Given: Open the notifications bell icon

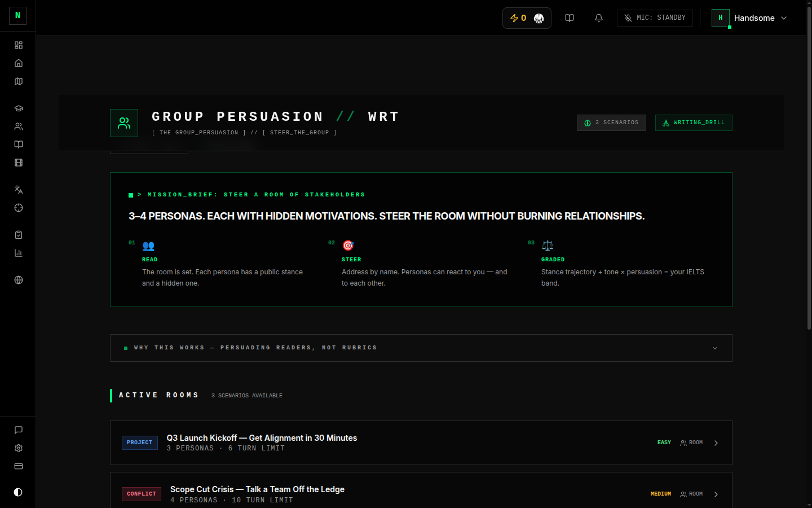Looking at the screenshot, I should click(599, 18).
